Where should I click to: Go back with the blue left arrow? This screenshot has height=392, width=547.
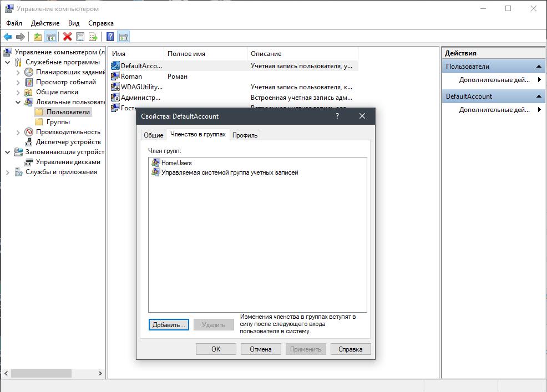point(8,37)
